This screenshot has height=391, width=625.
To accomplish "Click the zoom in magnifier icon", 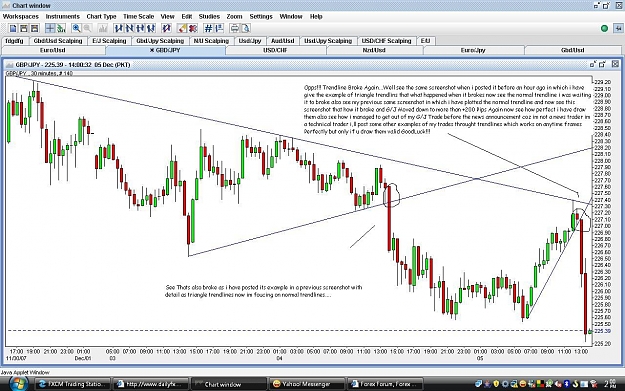I will pyautogui.click(x=76, y=28).
